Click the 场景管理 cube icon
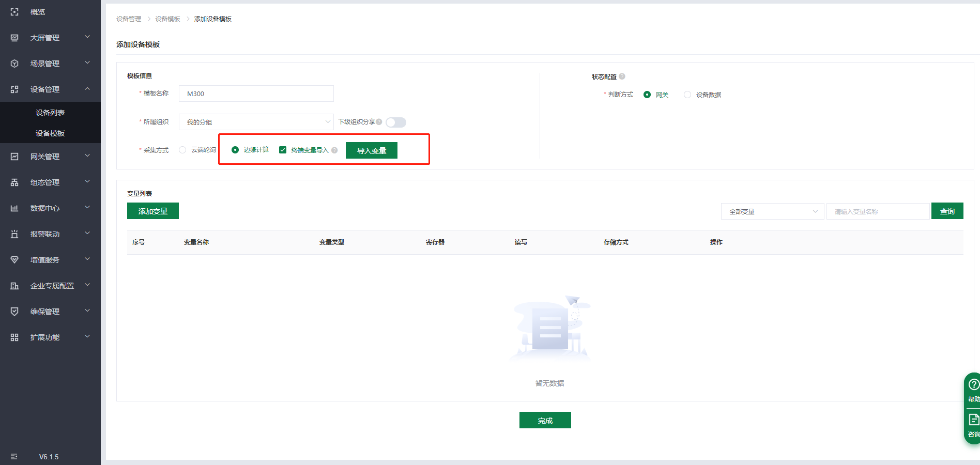Viewport: 980px width, 465px height. point(14,64)
